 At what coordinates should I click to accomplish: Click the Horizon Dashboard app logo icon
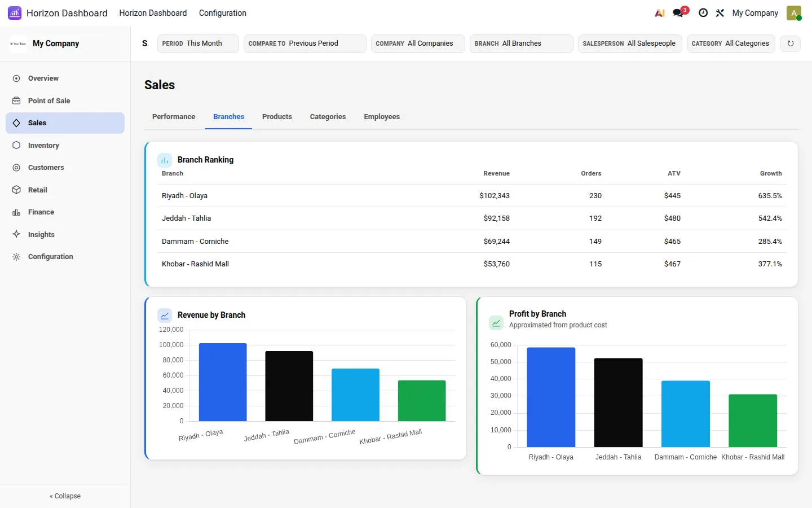[15, 13]
